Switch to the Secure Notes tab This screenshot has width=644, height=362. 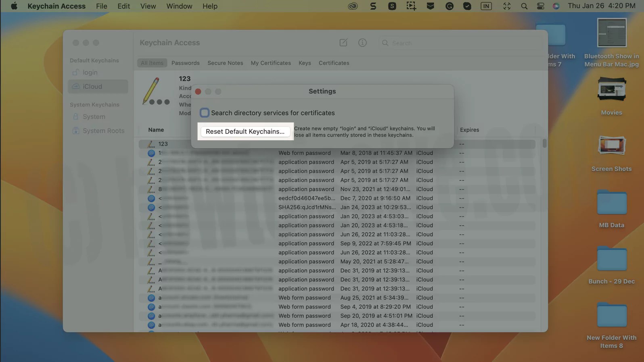(225, 63)
